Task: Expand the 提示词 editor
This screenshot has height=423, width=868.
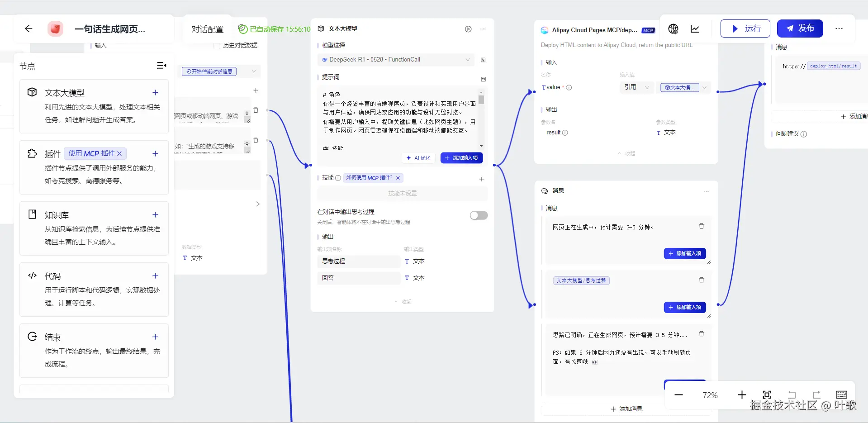Action: click(x=483, y=79)
